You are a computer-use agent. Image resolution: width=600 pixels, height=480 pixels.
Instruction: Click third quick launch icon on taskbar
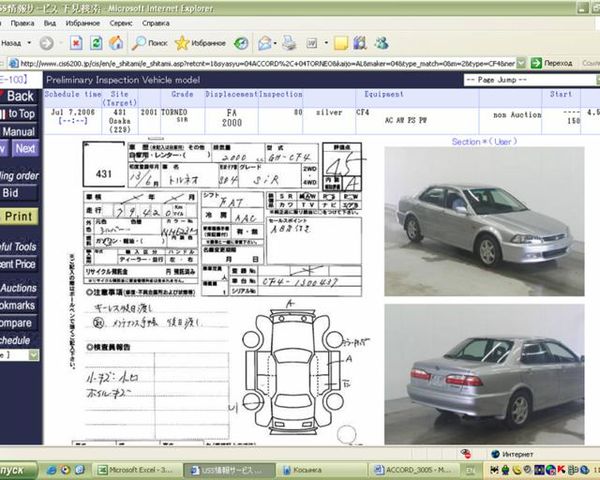click(80, 470)
